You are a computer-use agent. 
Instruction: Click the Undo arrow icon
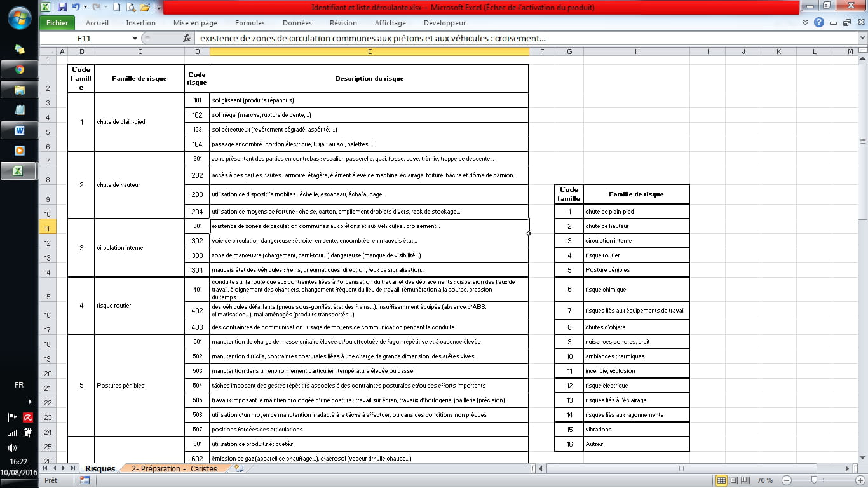tap(76, 8)
